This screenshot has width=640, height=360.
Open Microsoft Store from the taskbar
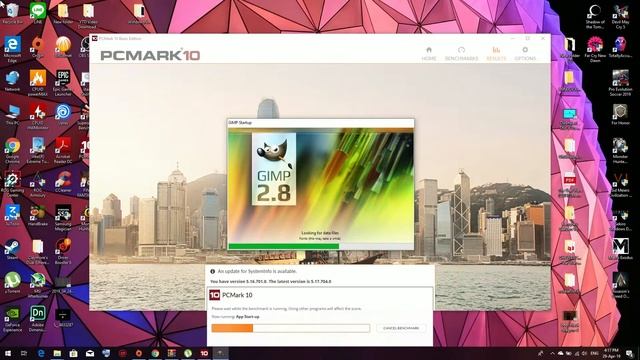tap(73, 353)
